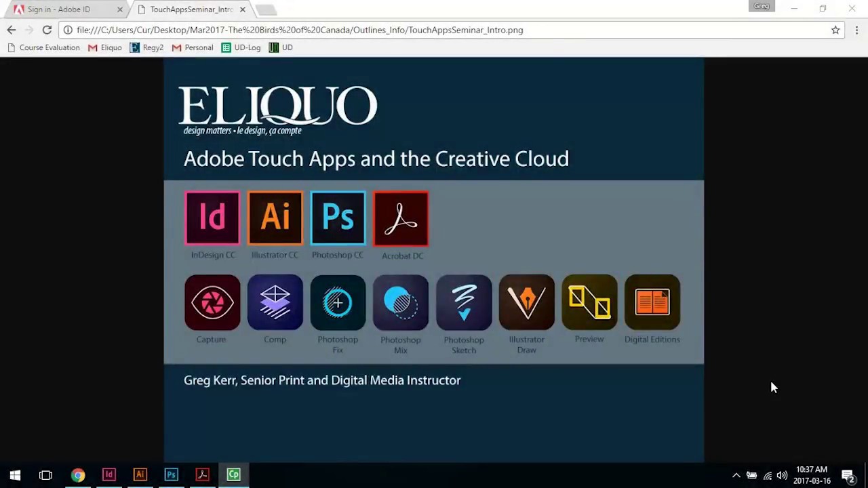The image size is (868, 488).
Task: Open the Course Evaluation bookmark
Action: pos(43,47)
